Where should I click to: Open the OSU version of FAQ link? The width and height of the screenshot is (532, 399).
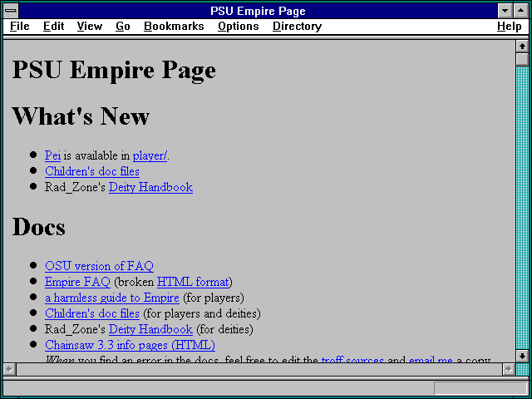tap(99, 266)
